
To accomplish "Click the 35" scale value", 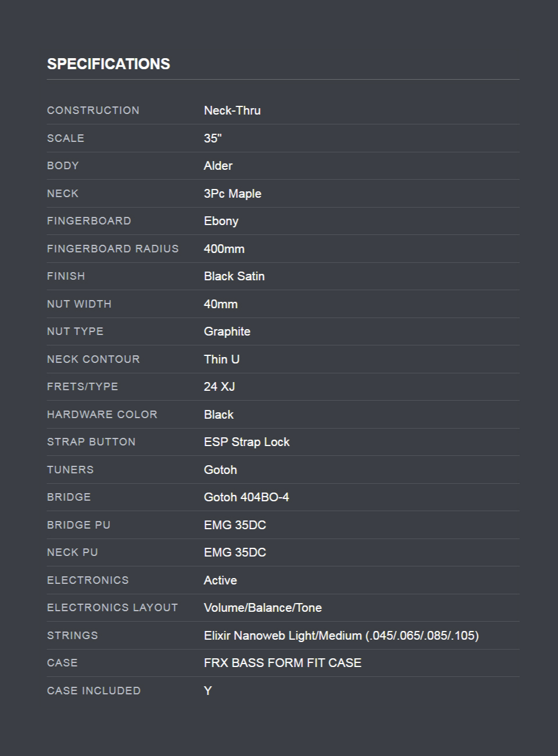I will coord(213,138).
